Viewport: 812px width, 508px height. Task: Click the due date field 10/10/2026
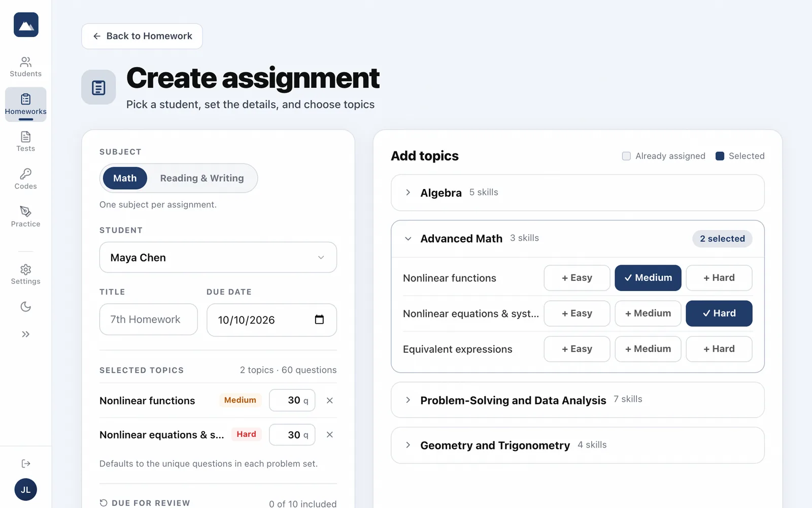272,320
